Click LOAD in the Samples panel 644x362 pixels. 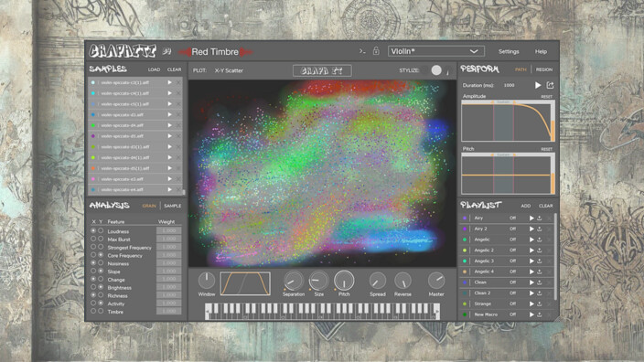point(154,69)
